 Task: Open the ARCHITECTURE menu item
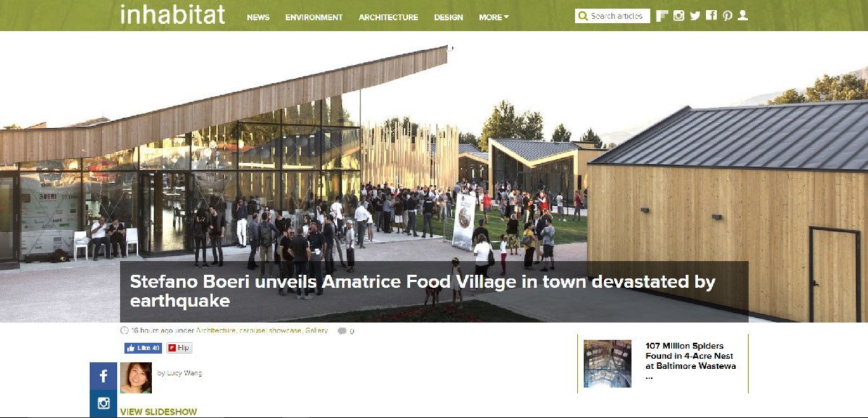pos(388,17)
